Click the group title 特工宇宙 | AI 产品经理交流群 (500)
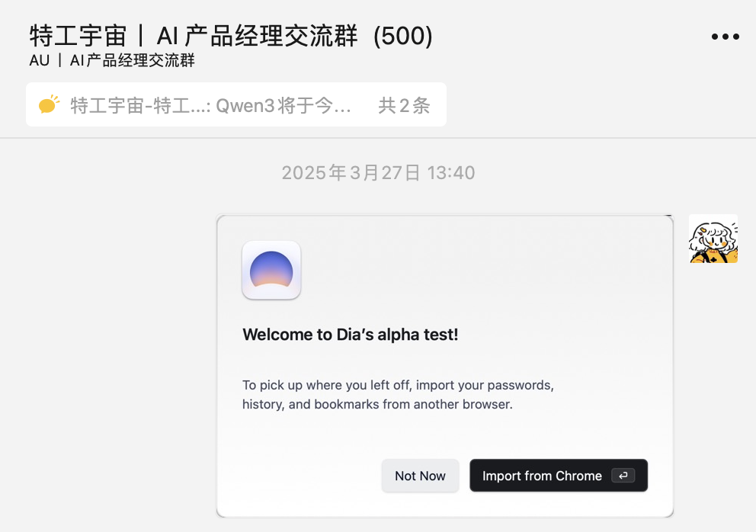Image resolution: width=756 pixels, height=532 pixels. click(x=231, y=36)
